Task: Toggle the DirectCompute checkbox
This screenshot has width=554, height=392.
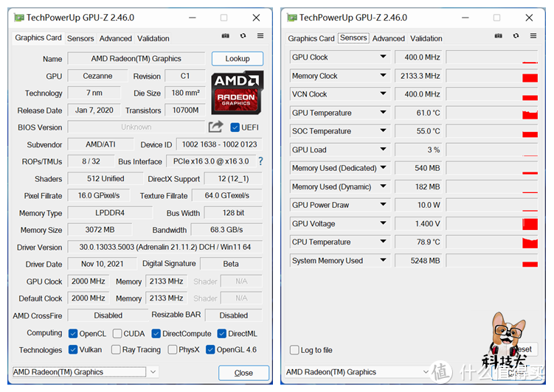Action: (x=156, y=334)
